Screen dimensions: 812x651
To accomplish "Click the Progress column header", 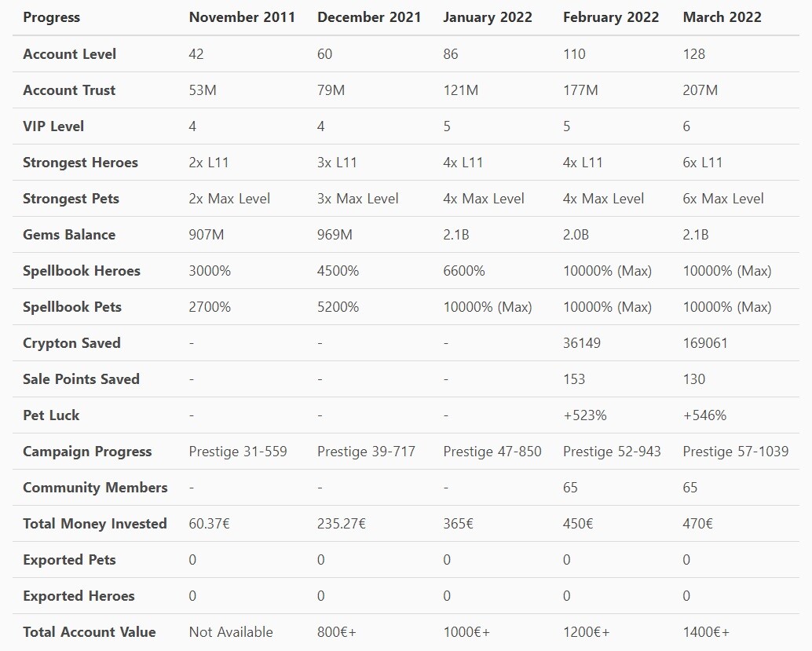I will 51,17.
